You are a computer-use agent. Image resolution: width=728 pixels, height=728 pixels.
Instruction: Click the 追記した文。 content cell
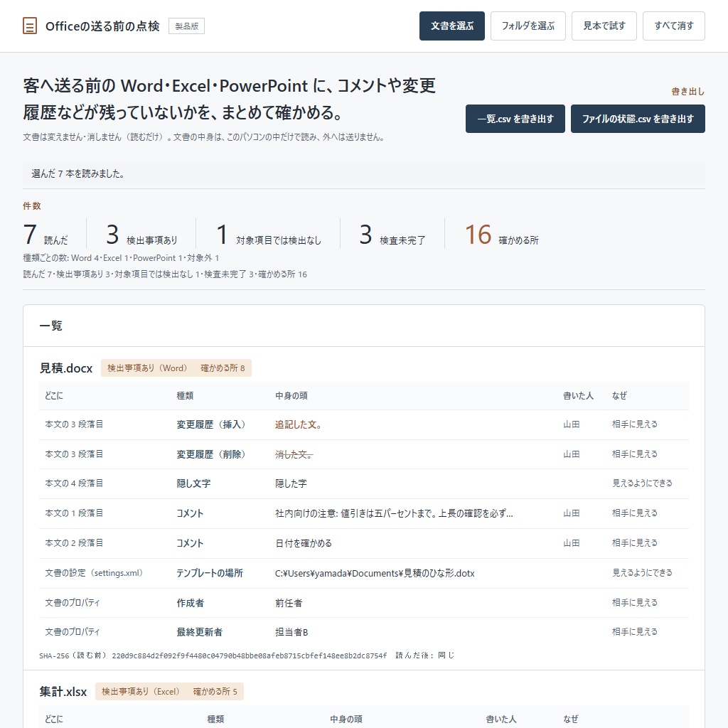(298, 425)
